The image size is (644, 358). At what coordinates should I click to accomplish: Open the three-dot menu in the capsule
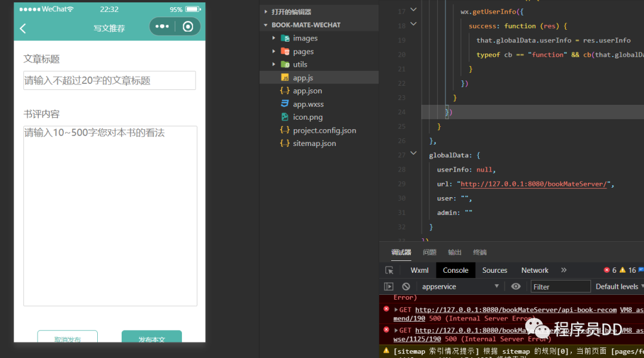tap(162, 27)
